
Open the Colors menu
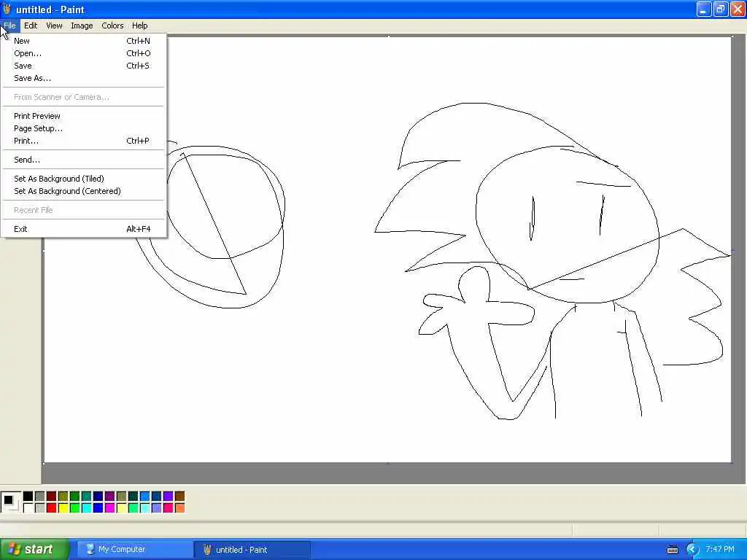(112, 26)
